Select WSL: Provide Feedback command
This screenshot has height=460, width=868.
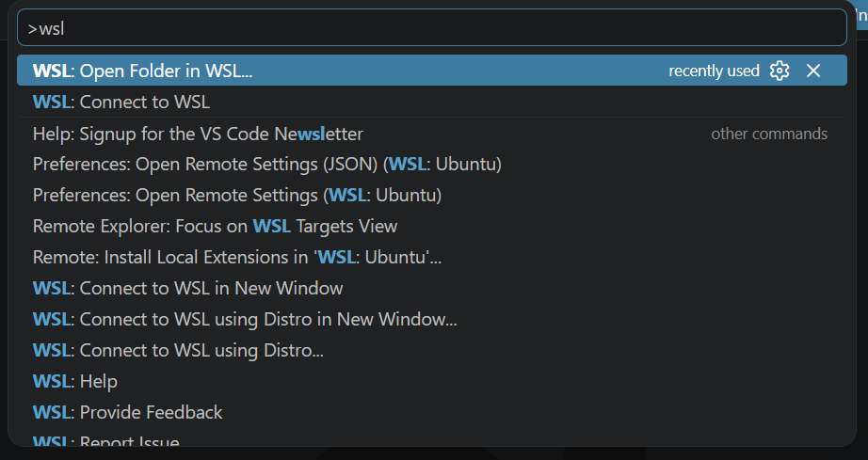coord(432,412)
